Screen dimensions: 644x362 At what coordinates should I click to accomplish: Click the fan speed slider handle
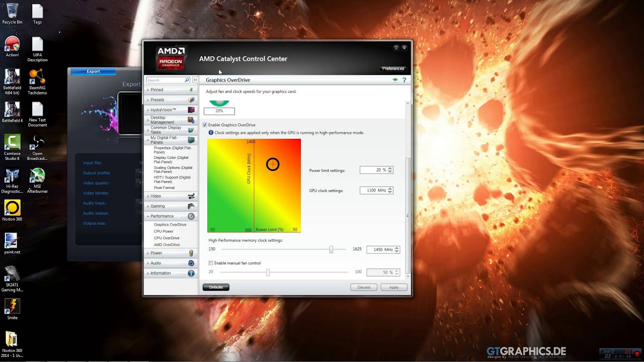pyautogui.click(x=268, y=272)
